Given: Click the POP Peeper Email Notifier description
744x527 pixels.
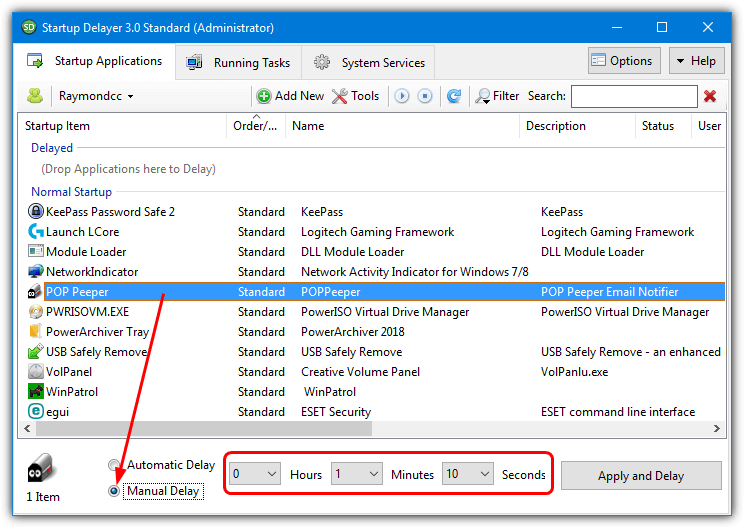Looking at the screenshot, I should [x=609, y=292].
